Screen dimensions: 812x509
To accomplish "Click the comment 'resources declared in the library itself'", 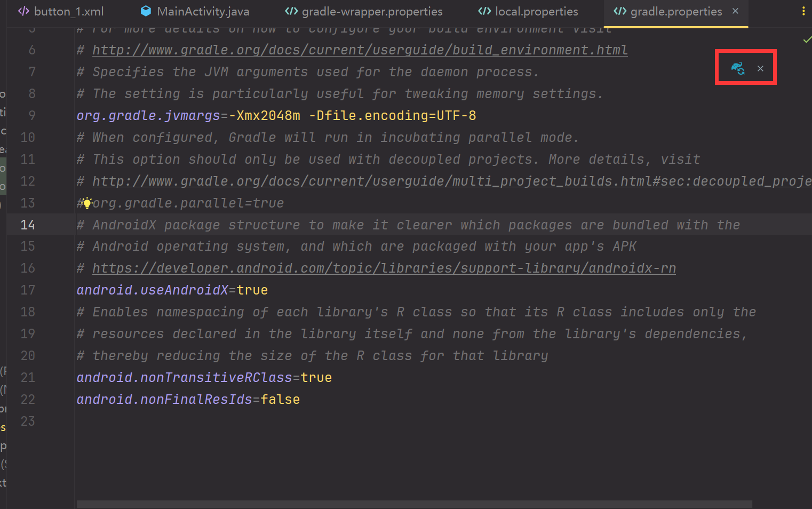I will (x=412, y=334).
